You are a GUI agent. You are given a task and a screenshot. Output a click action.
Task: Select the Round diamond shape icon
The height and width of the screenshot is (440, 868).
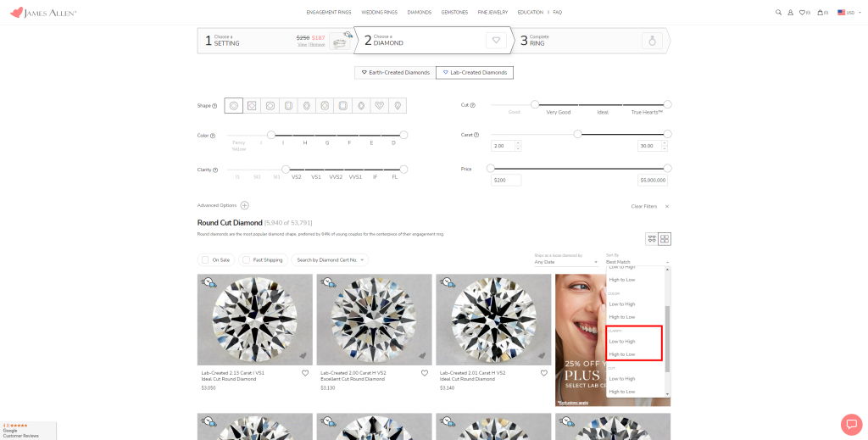(x=234, y=106)
